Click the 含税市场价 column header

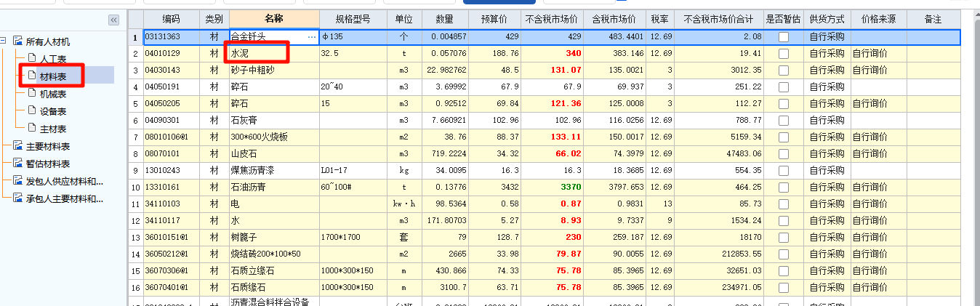[615, 19]
